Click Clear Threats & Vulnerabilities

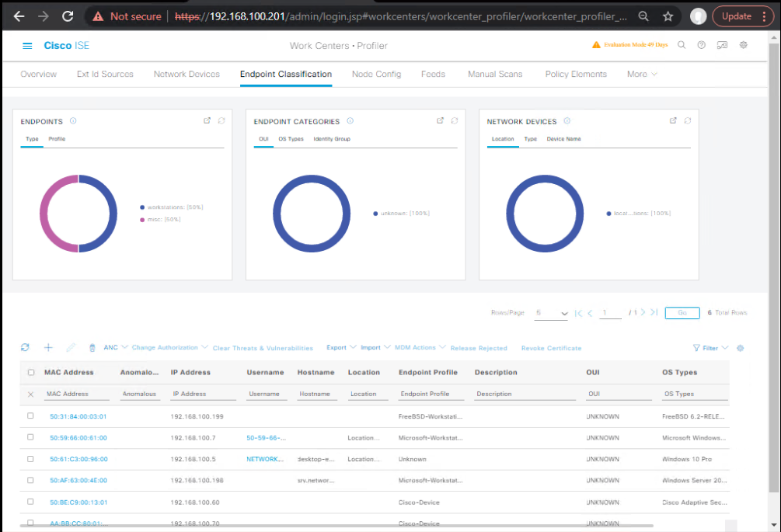click(263, 348)
